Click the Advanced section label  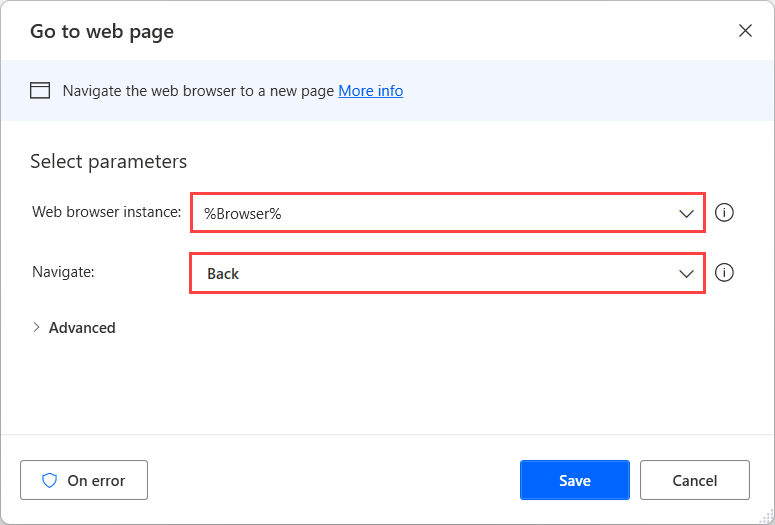82,328
